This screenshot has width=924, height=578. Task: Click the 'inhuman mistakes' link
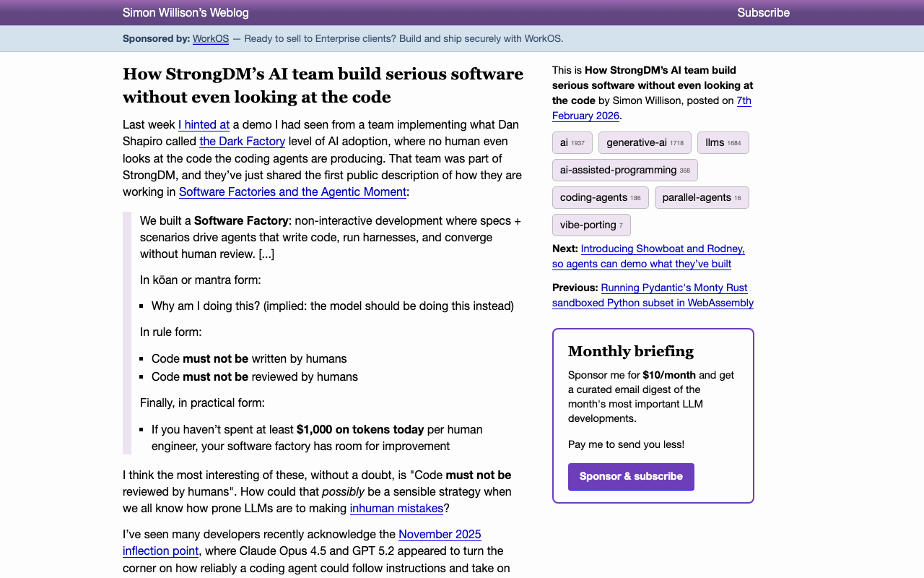coord(396,509)
